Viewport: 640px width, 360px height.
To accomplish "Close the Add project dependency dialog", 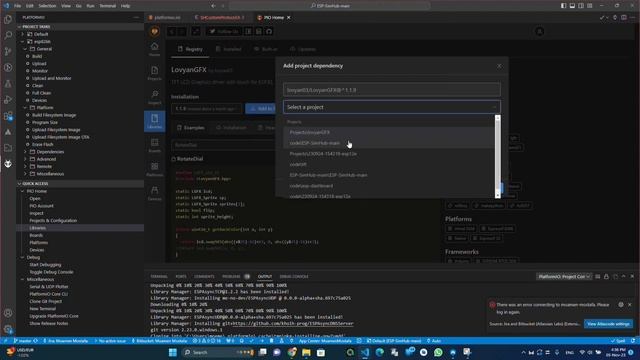I will [x=499, y=66].
